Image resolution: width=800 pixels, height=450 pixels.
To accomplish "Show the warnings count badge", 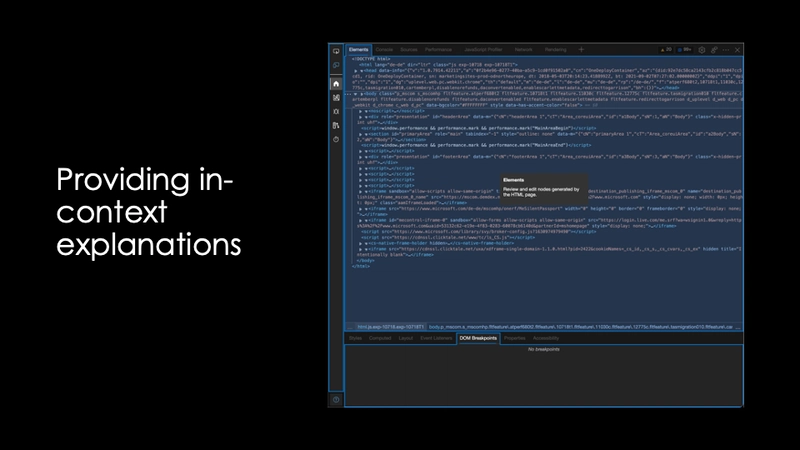I will click(666, 49).
